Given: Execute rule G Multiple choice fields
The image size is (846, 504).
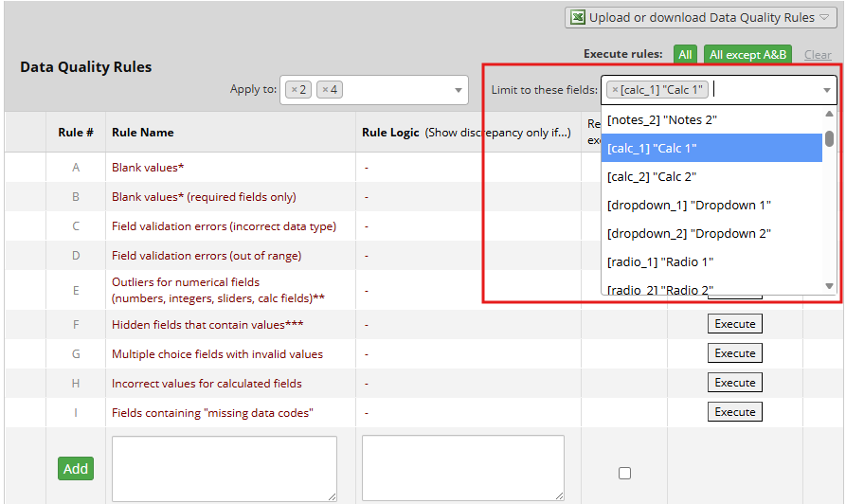Looking at the screenshot, I should point(735,353).
